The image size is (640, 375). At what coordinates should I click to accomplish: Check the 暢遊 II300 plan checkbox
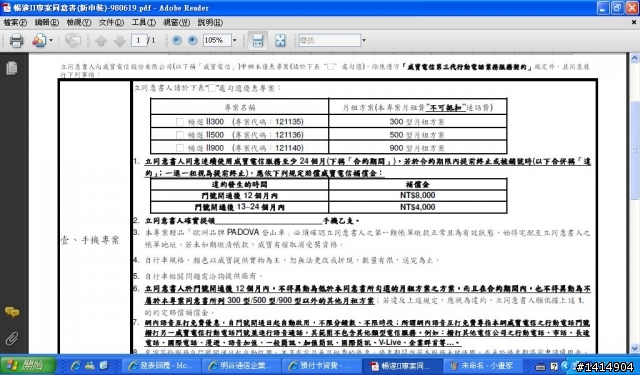180,122
